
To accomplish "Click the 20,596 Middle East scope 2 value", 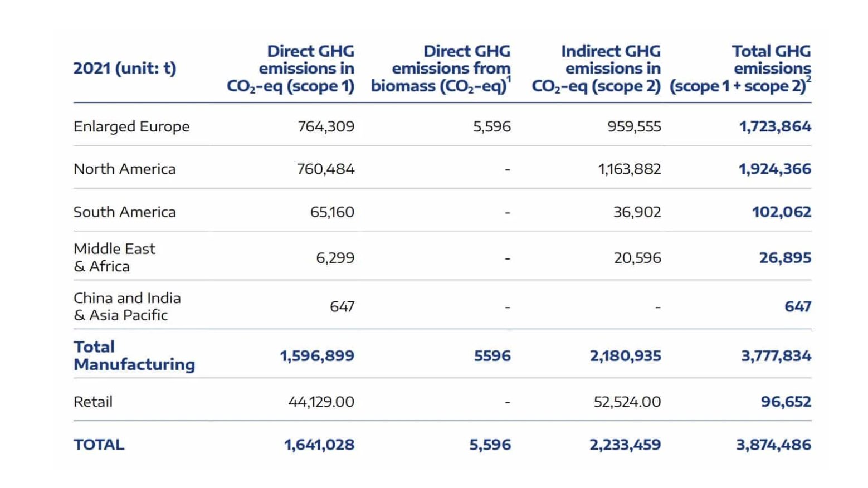I will [637, 258].
